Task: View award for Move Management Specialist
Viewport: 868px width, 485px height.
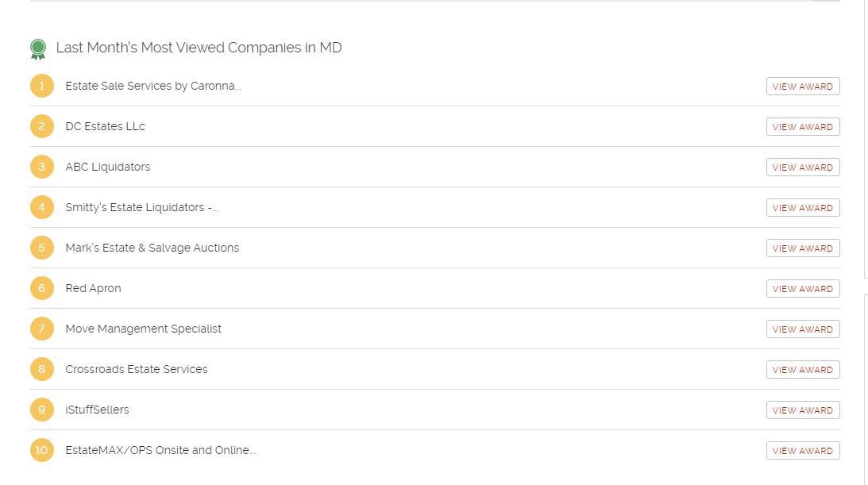Action: (802, 329)
